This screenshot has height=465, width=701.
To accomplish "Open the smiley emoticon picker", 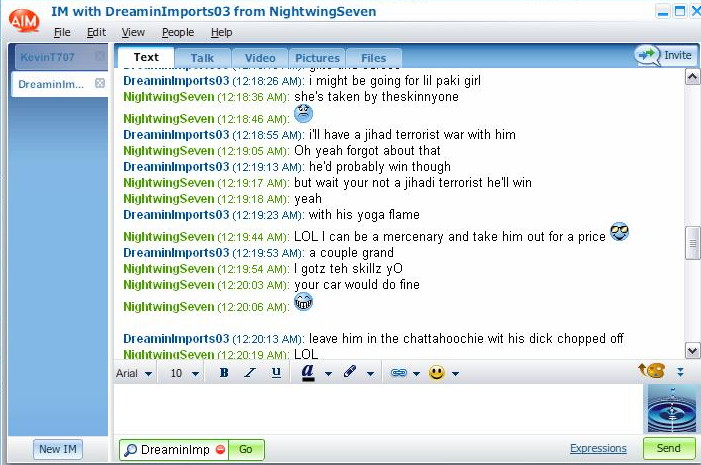I will [x=437, y=373].
